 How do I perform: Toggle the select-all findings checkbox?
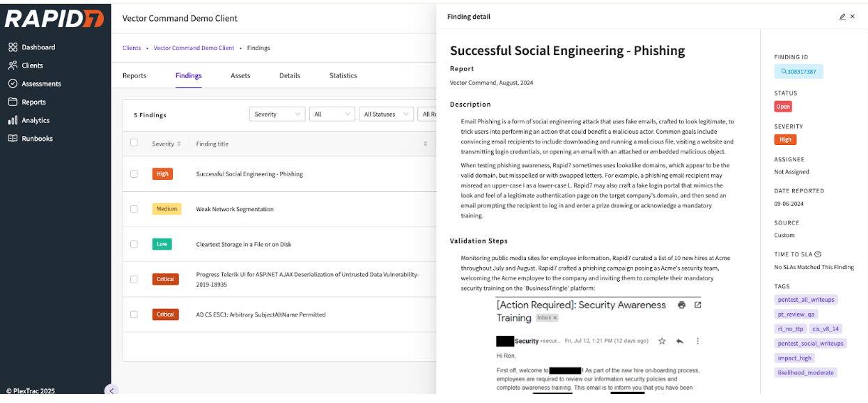[134, 143]
